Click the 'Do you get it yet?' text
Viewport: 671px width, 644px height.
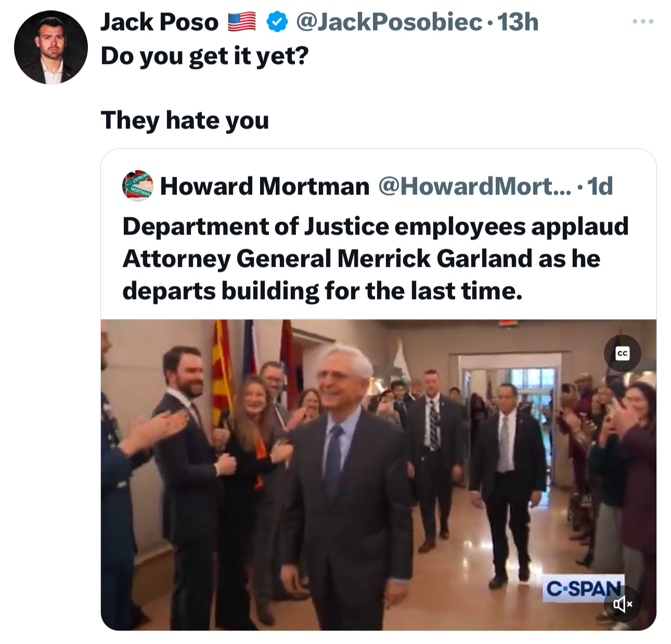204,56
